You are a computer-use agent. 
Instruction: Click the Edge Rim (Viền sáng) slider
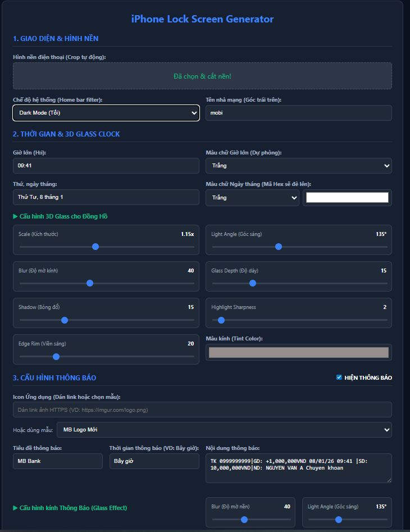coord(106,356)
